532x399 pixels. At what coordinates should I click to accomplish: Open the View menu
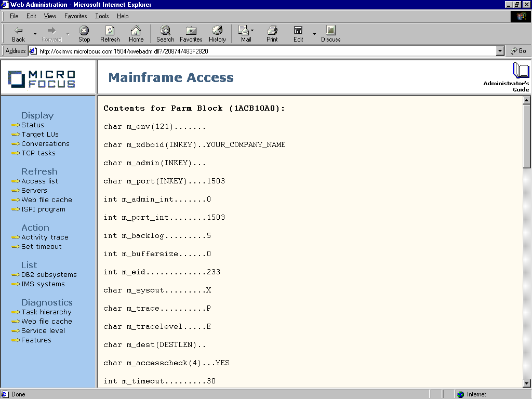pyautogui.click(x=50, y=16)
